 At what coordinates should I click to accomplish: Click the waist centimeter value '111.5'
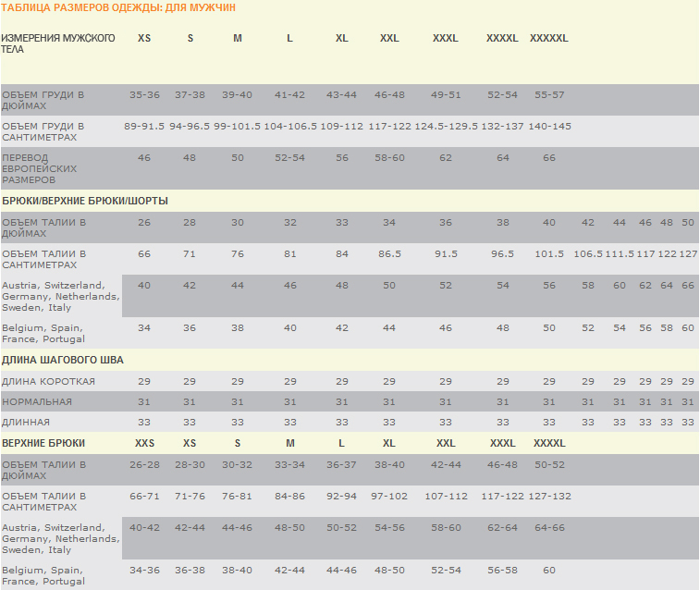(x=620, y=254)
